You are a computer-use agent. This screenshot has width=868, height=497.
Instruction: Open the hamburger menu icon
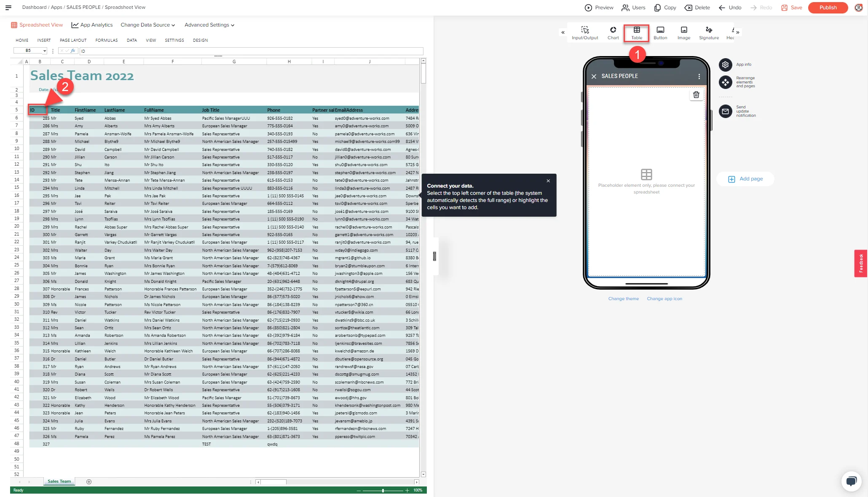[8, 8]
